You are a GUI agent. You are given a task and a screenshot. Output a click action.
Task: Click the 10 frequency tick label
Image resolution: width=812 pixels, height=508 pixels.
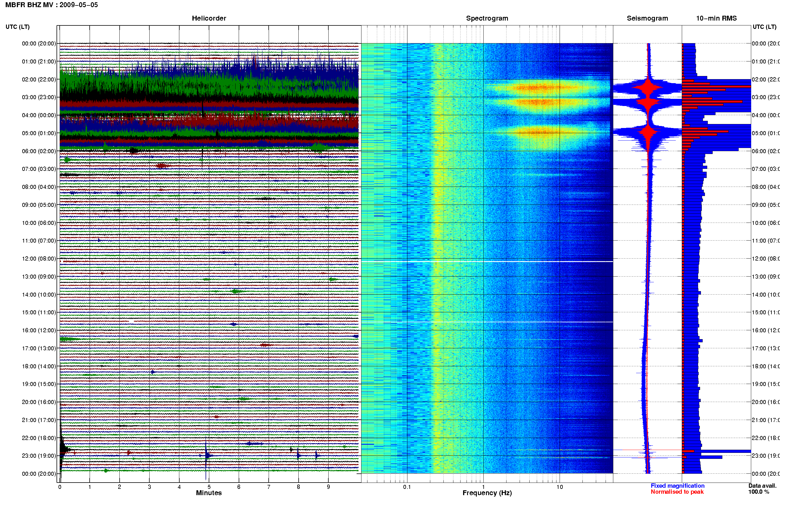[x=560, y=487]
